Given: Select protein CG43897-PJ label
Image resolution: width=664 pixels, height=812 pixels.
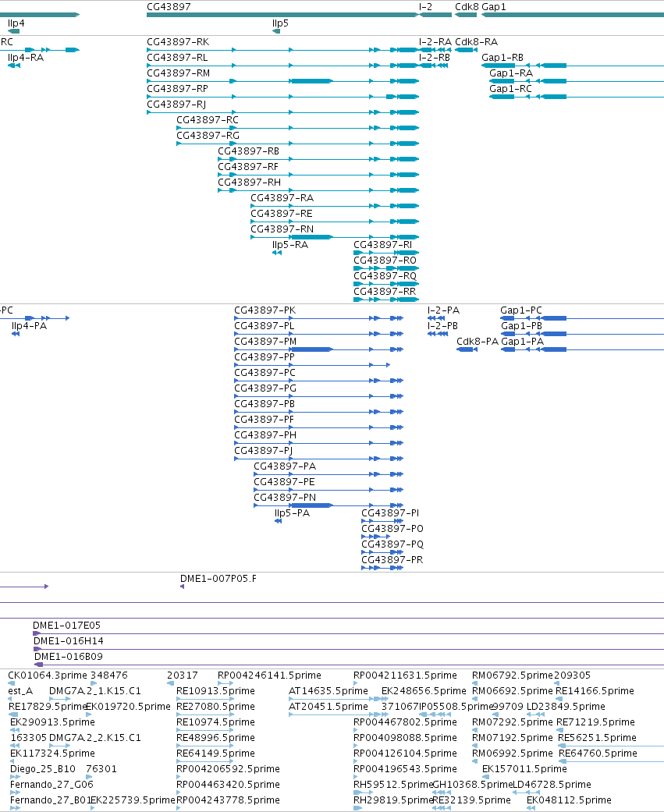Looking at the screenshot, I should [x=263, y=451].
